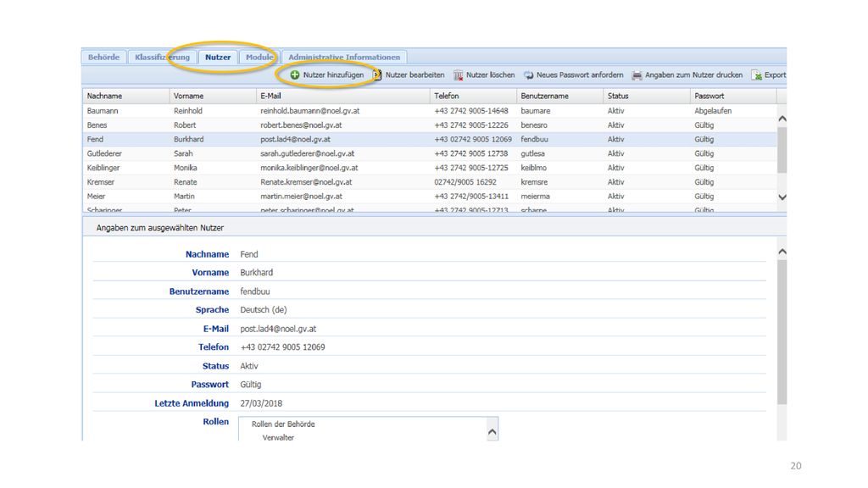Image resolution: width=868 pixels, height=488 pixels.
Task: Click the Export spreadsheet icon
Action: (757, 75)
